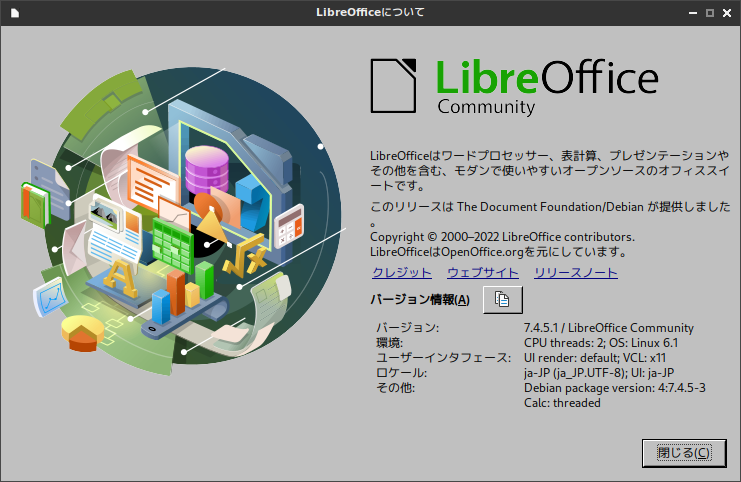Click the Debian package version: 4:7.4.5-3 text
The height and width of the screenshot is (482, 741).
pyautogui.click(x=614, y=388)
